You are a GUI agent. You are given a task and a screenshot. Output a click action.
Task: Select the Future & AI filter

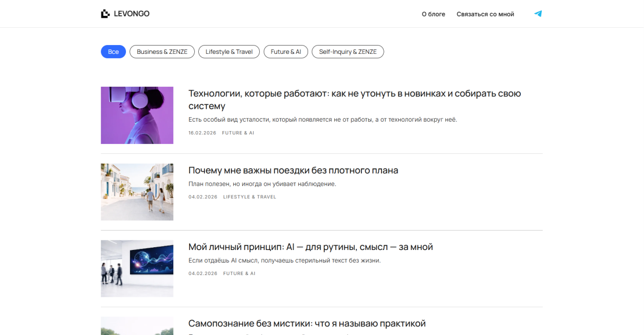point(285,52)
